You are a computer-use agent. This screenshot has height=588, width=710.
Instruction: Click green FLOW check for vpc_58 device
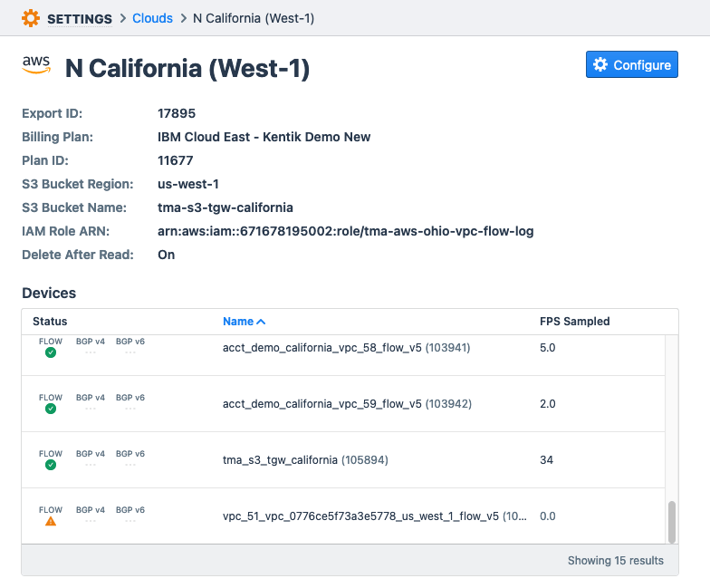pos(51,352)
